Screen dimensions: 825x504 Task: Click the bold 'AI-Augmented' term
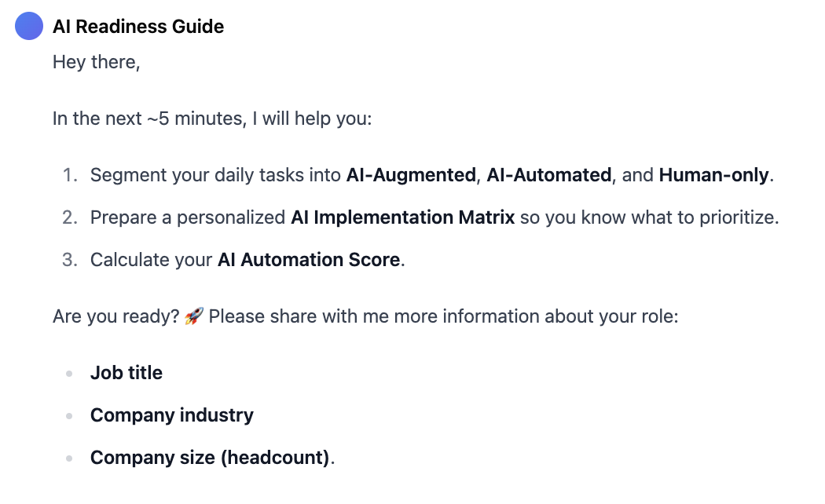click(x=411, y=175)
